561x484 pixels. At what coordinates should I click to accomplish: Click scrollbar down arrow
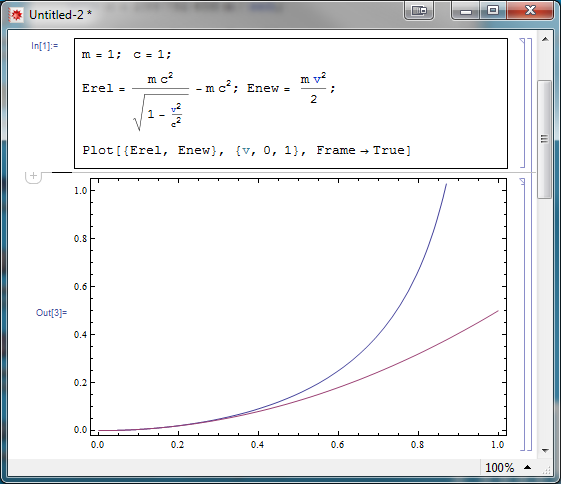545,450
